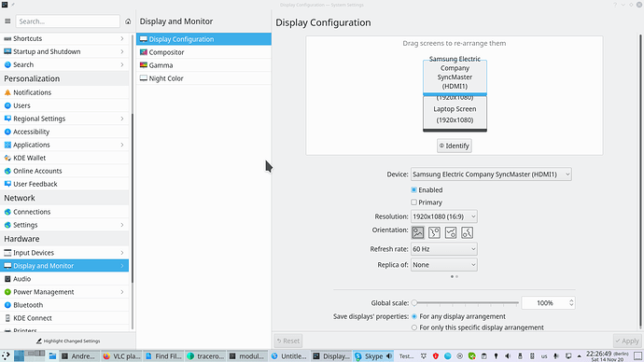Select Gamma module
The image size is (644, 362).
point(203,65)
